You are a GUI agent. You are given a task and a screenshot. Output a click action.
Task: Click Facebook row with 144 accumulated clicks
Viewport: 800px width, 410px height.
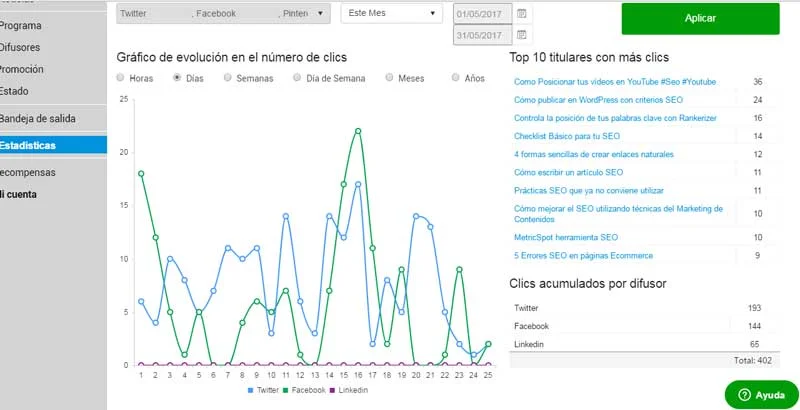click(x=644, y=326)
